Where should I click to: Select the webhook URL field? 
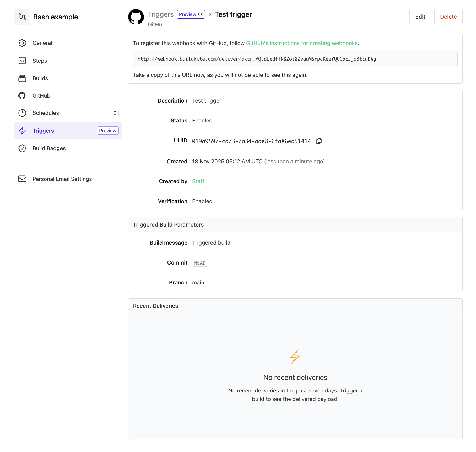[295, 59]
